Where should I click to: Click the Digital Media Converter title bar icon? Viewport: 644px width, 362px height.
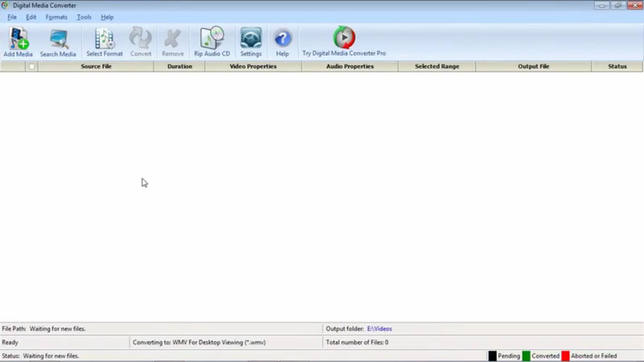click(x=5, y=6)
